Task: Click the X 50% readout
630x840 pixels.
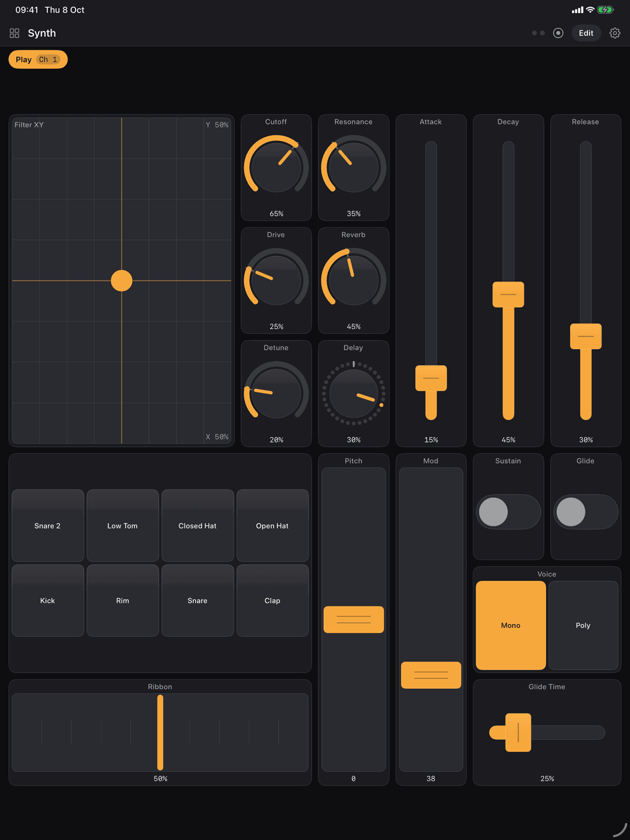Action: (217, 437)
